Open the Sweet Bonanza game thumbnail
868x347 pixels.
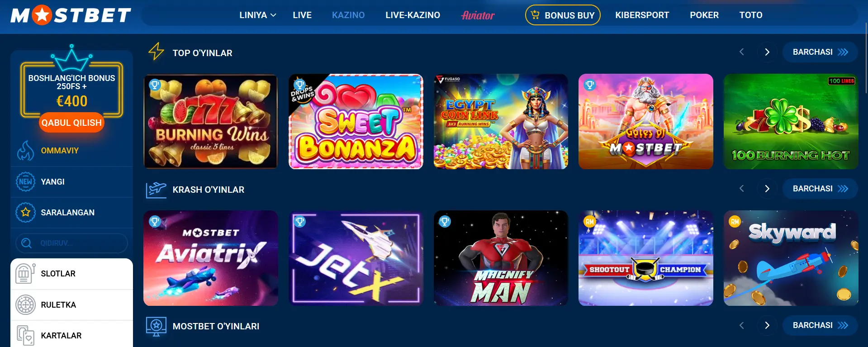click(x=356, y=122)
